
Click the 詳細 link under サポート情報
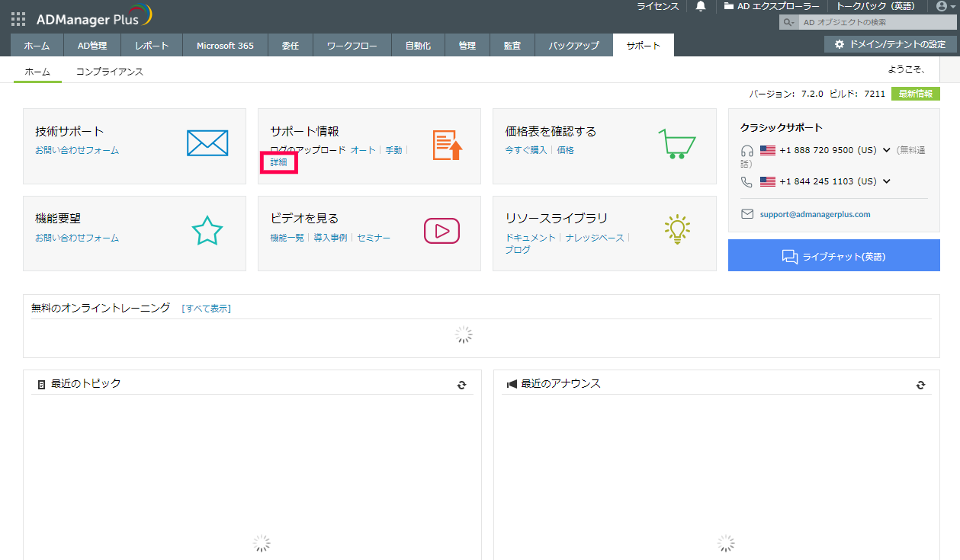click(x=278, y=162)
